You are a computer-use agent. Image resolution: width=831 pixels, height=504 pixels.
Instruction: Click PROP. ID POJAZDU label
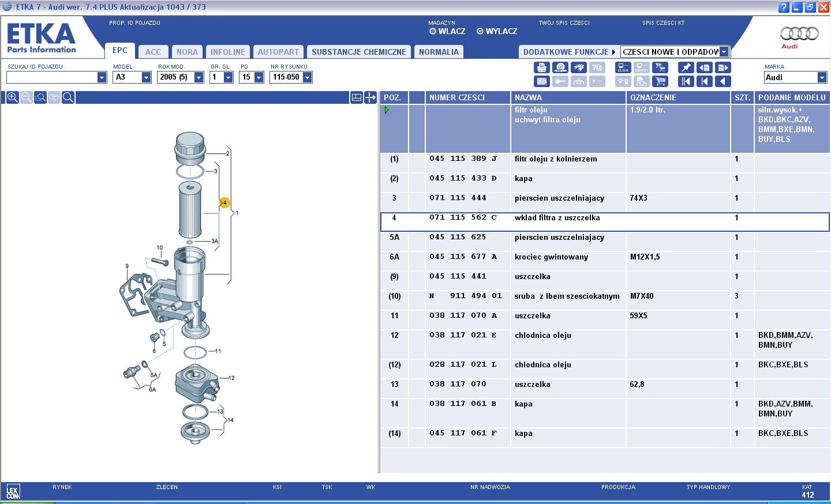(134, 23)
